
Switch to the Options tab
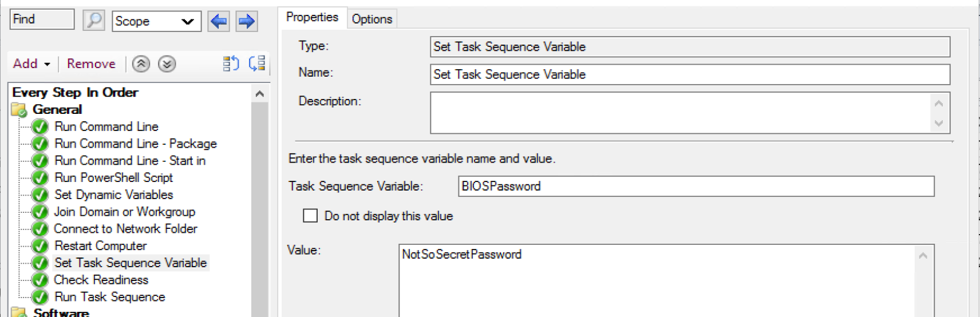[x=372, y=19]
